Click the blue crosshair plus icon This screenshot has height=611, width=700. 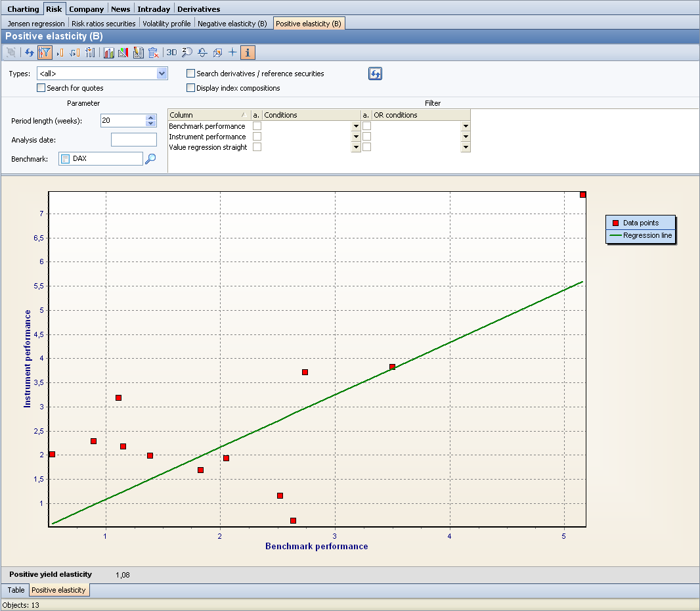232,53
